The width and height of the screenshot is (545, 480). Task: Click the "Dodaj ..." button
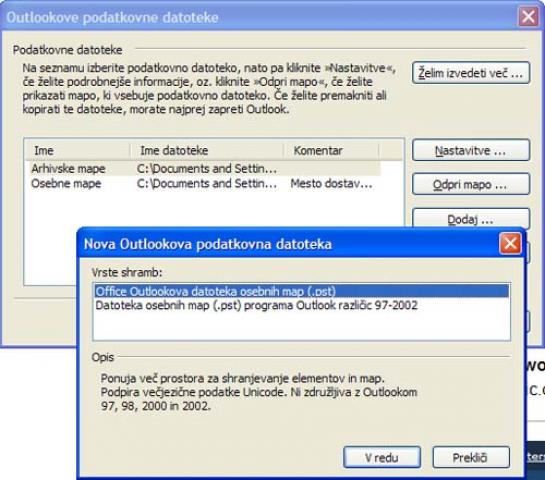pos(471,219)
